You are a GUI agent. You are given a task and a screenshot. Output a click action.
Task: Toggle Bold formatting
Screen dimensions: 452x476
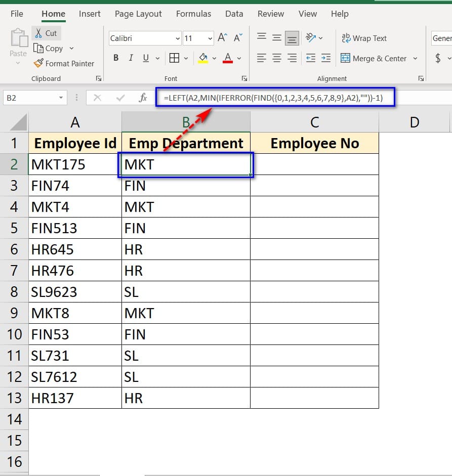[116, 58]
